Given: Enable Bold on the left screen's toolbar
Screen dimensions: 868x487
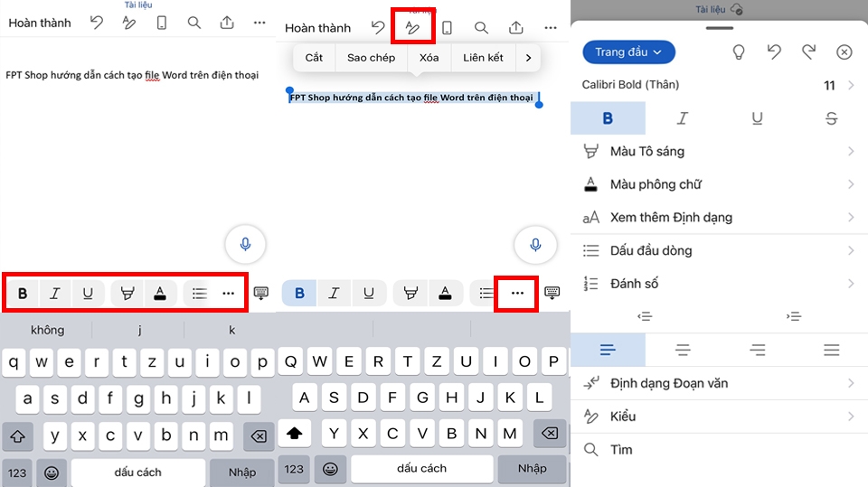Looking at the screenshot, I should 23,294.
